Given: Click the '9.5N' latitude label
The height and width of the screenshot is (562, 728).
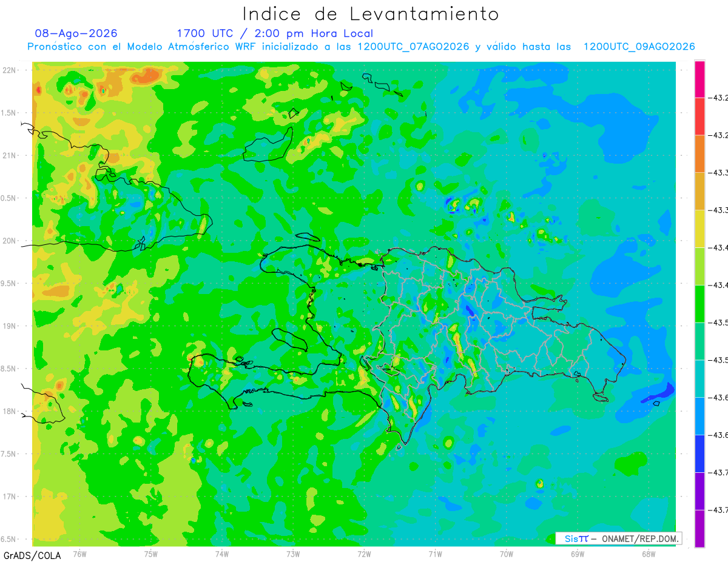Looking at the screenshot, I should pyautogui.click(x=8, y=283).
